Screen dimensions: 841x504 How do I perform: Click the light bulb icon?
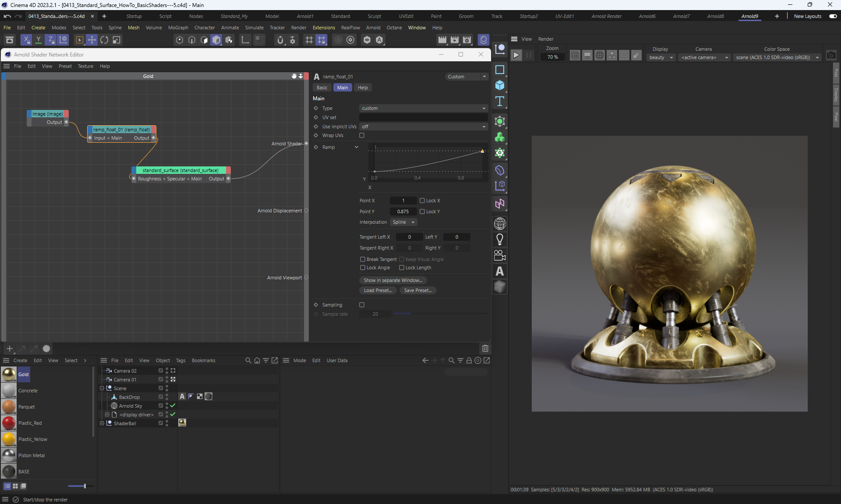pos(499,239)
